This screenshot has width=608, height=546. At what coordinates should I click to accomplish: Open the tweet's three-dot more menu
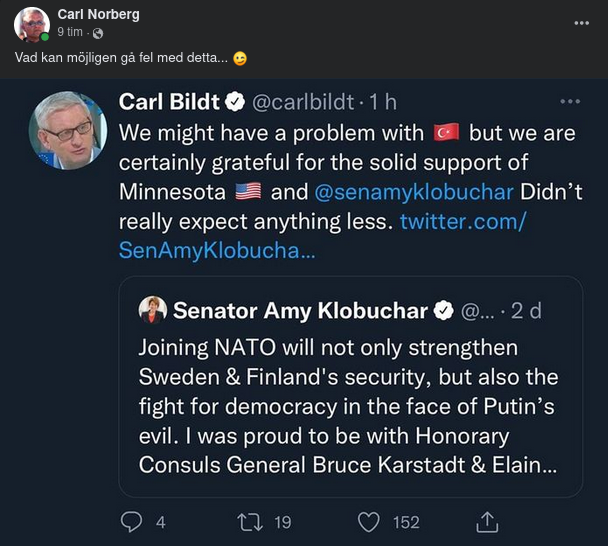coord(570,102)
